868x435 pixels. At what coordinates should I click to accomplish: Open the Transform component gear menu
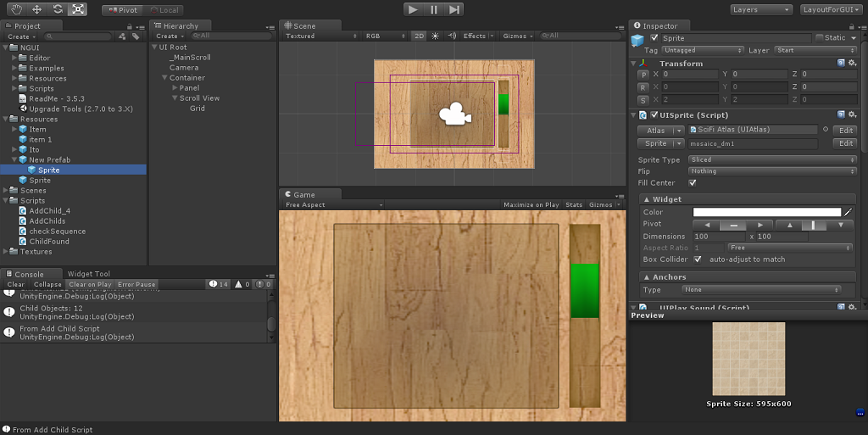pyautogui.click(x=852, y=64)
